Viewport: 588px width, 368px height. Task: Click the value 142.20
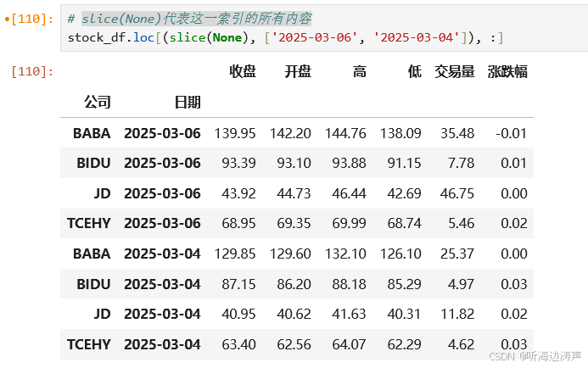point(290,133)
